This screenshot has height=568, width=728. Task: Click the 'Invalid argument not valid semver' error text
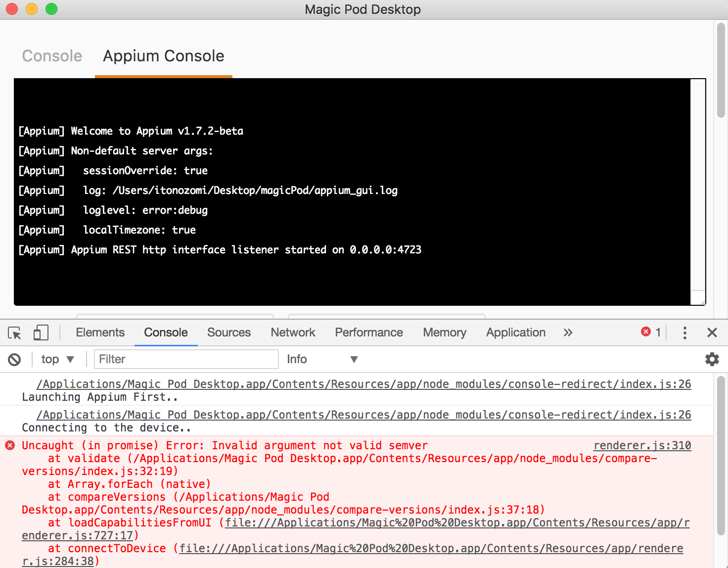pyautogui.click(x=319, y=445)
